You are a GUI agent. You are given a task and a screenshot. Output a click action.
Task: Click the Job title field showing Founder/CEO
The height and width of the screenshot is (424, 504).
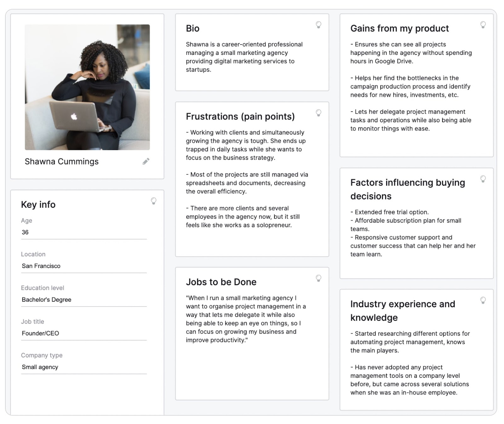83,333
